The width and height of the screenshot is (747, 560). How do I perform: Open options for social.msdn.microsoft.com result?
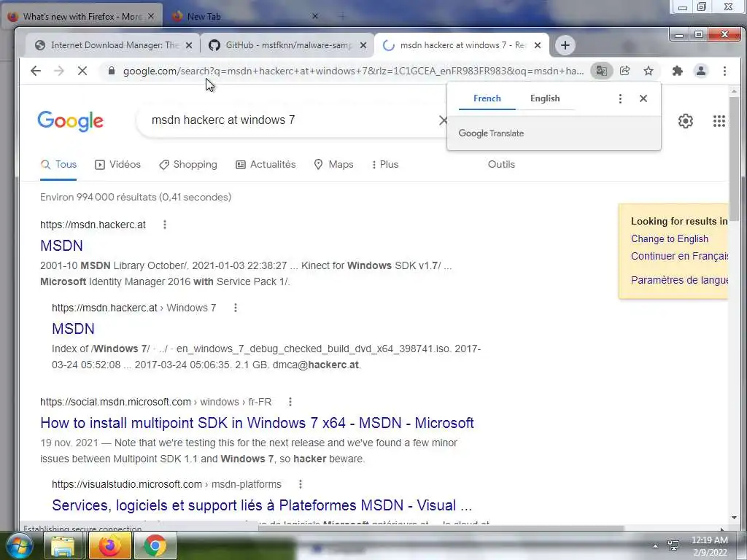(290, 402)
